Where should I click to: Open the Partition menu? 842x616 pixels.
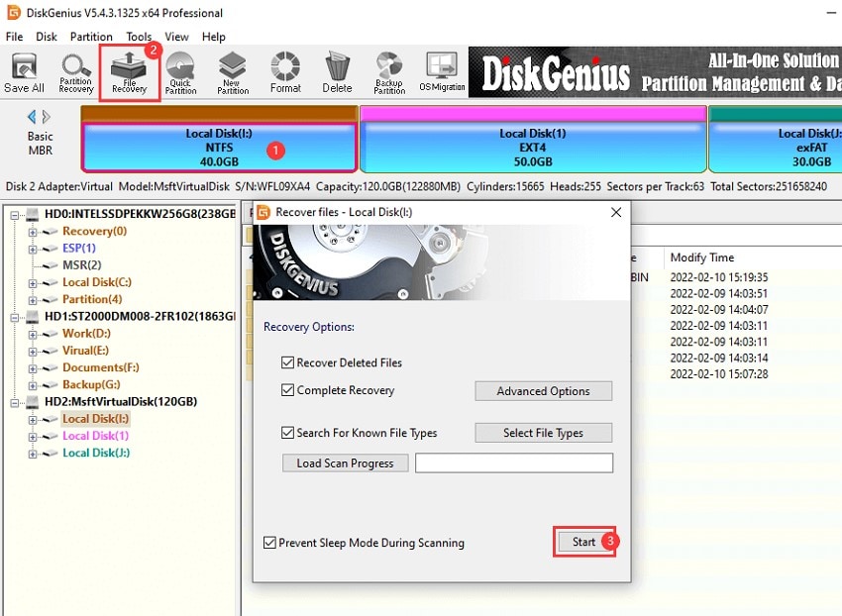click(x=91, y=37)
